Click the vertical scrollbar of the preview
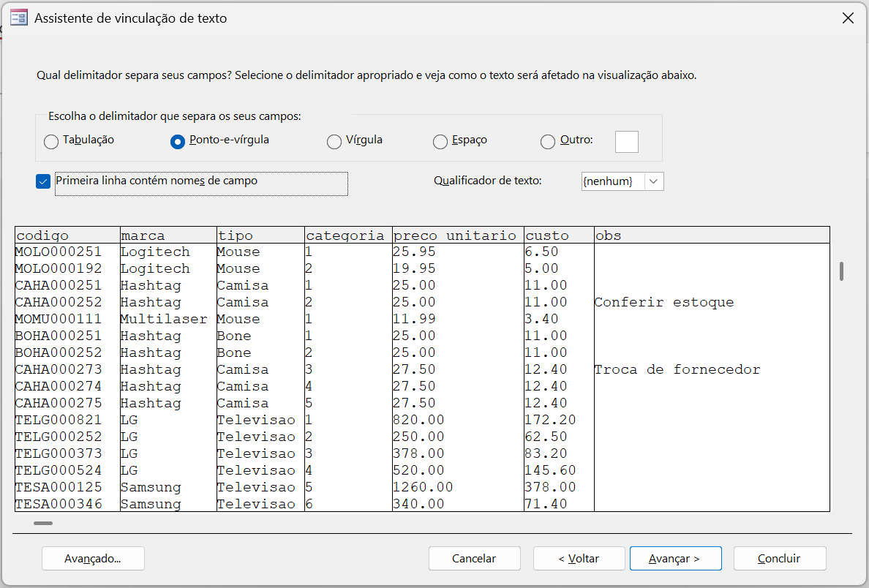Viewport: 869px width, 588px height. [x=842, y=271]
